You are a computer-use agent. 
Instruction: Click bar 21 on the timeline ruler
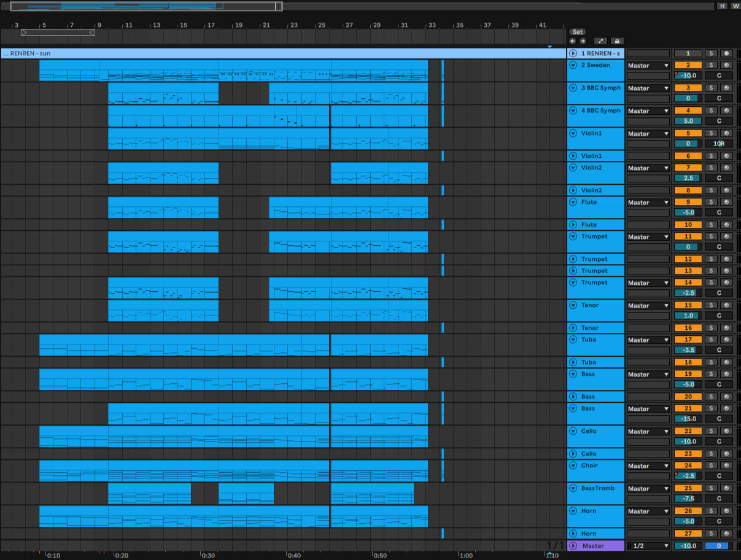coord(266,25)
